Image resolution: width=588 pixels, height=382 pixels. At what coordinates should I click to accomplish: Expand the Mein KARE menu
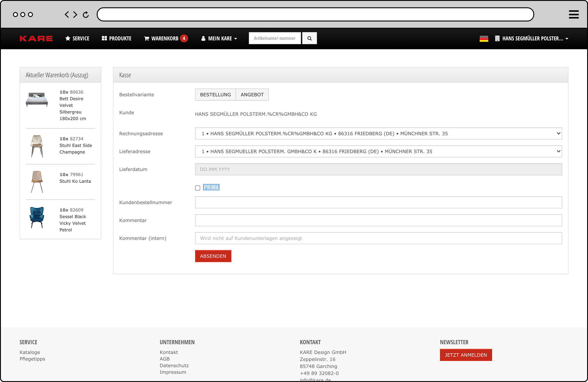click(219, 38)
